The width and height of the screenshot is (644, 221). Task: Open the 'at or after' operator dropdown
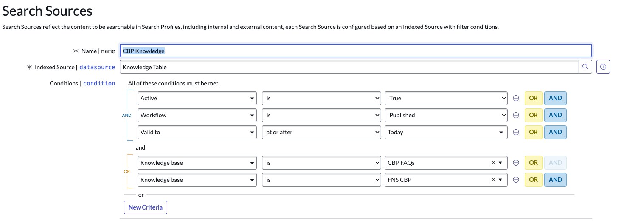[321, 132]
